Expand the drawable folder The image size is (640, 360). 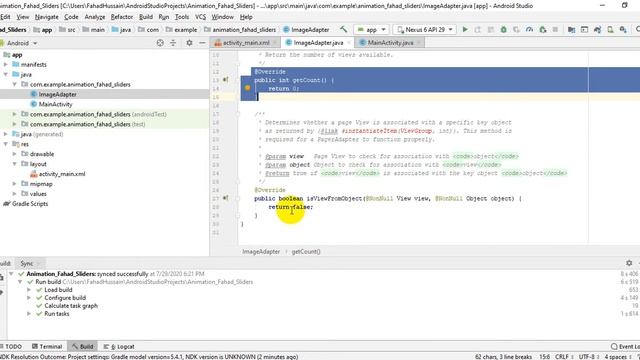click(15, 154)
